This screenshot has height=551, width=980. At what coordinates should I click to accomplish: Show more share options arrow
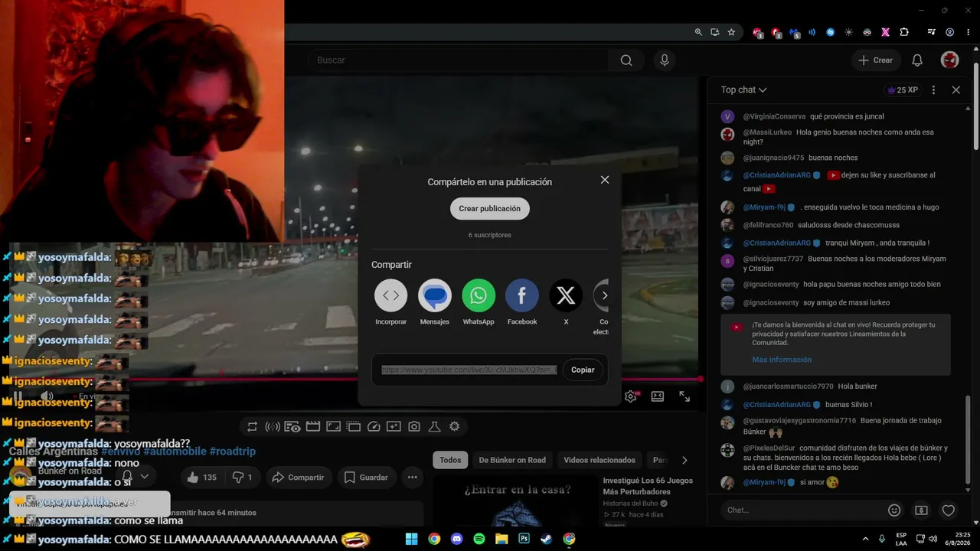pos(605,295)
